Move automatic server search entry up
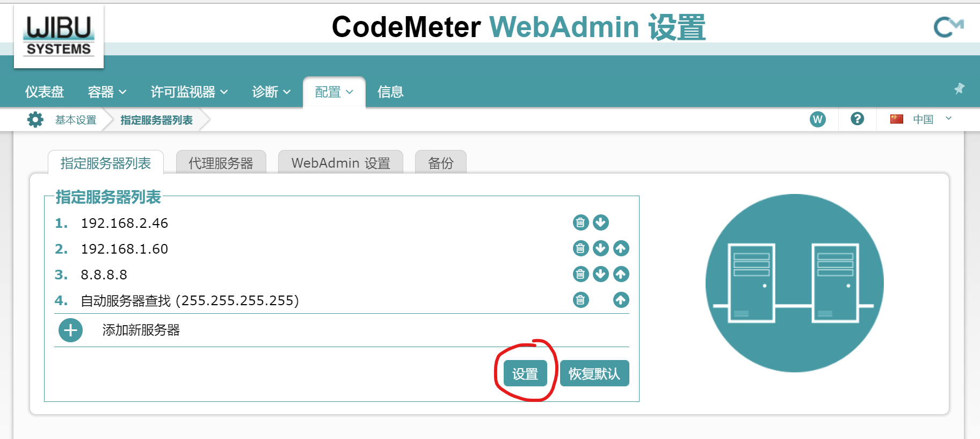The image size is (980, 439). [x=621, y=300]
